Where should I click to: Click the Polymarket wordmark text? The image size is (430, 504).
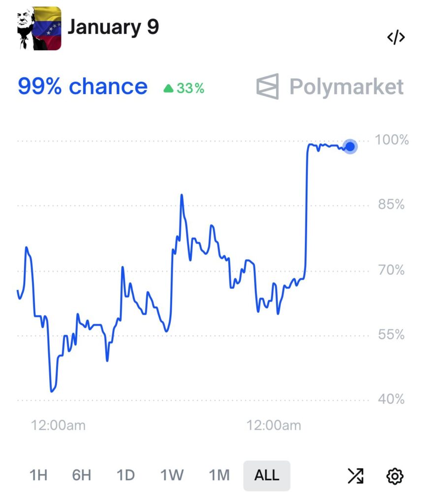tap(346, 87)
